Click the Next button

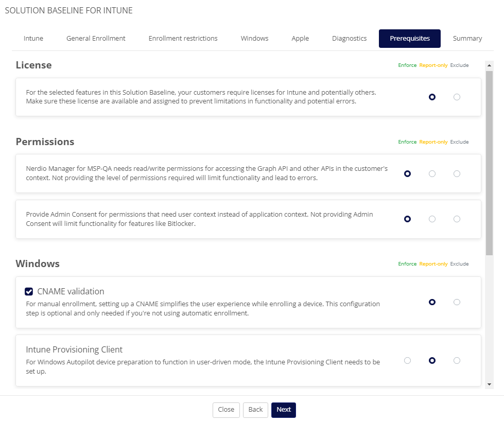point(284,410)
